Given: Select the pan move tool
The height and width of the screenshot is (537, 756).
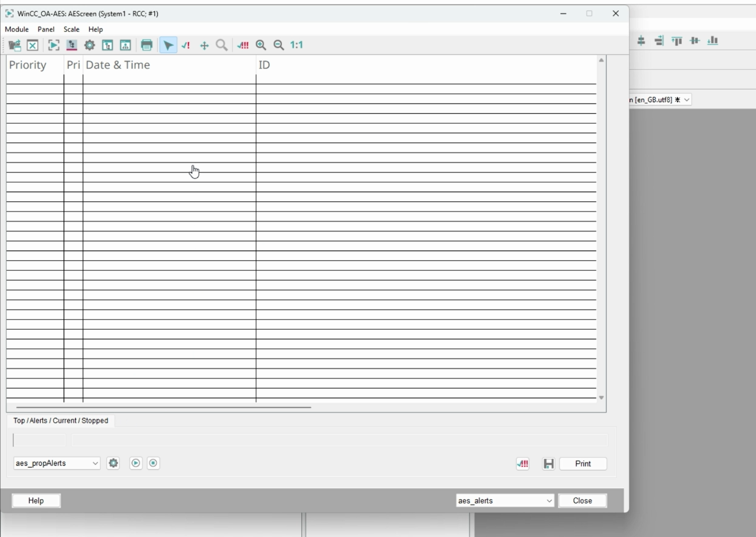Looking at the screenshot, I should pyautogui.click(x=204, y=45).
